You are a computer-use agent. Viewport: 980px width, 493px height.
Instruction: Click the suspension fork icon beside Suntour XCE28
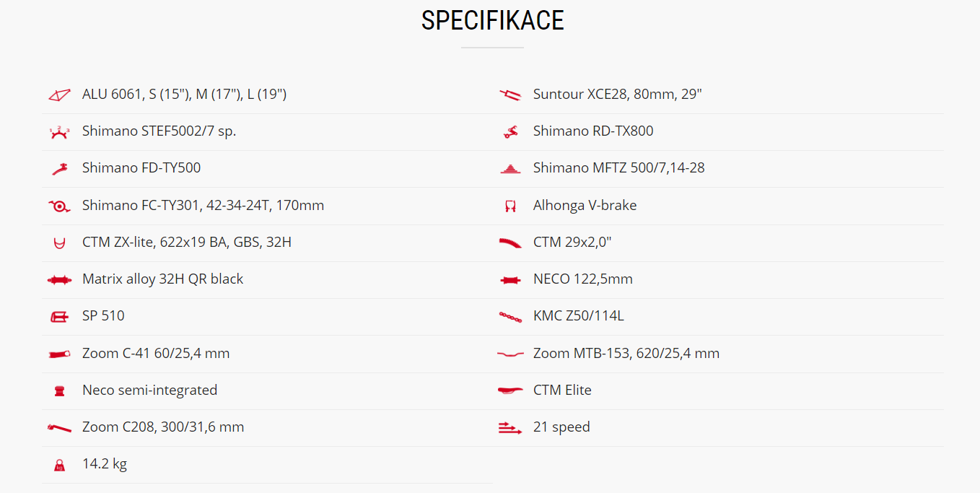(510, 95)
